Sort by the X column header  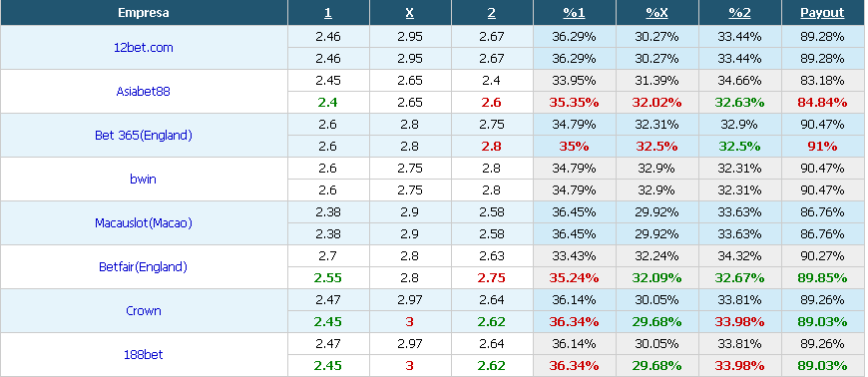pyautogui.click(x=410, y=13)
